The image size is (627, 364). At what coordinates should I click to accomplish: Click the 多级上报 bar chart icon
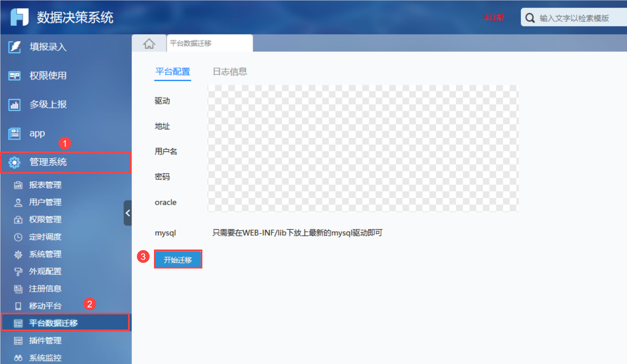click(15, 105)
